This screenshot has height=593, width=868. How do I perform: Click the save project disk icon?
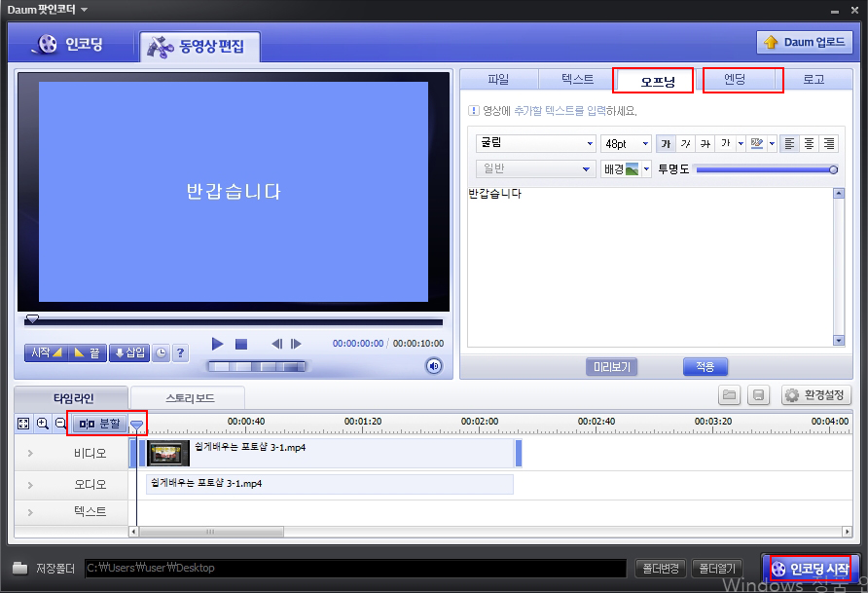[758, 395]
